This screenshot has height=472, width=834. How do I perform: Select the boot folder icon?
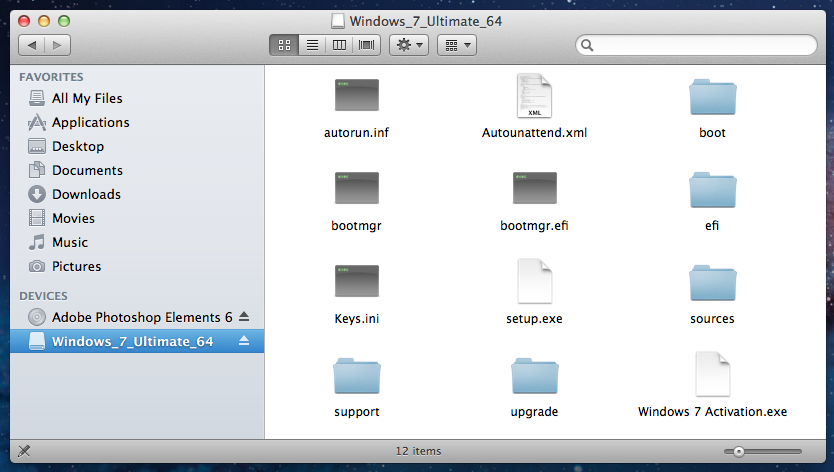point(713,97)
